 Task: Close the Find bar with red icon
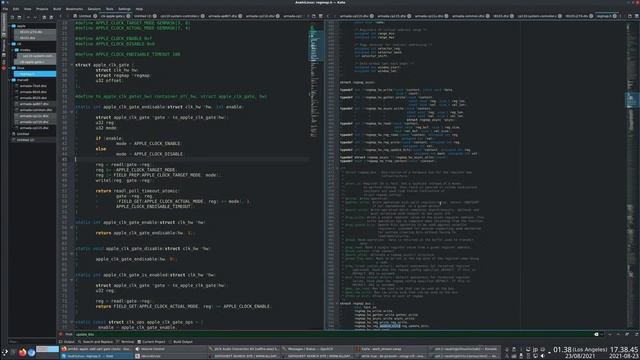pyautogui.click(x=61, y=334)
